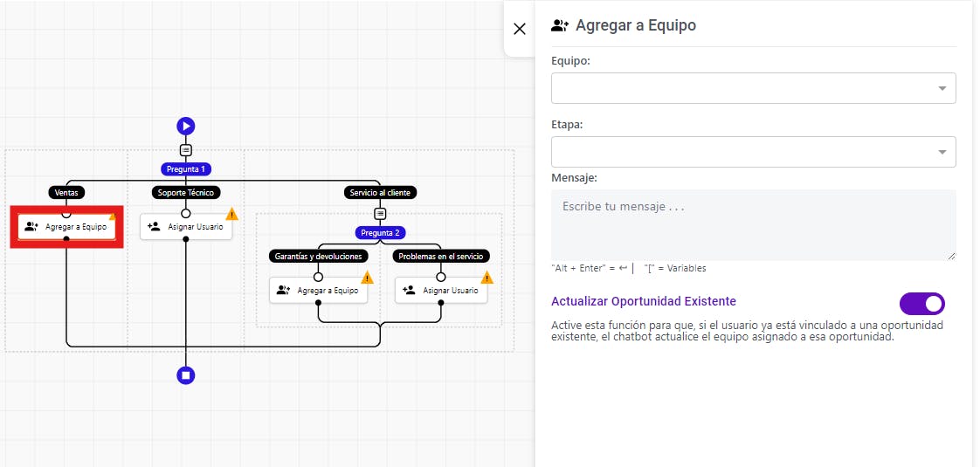
Task: Toggle Actualizar Oportunidad Existente switch
Action: click(921, 304)
